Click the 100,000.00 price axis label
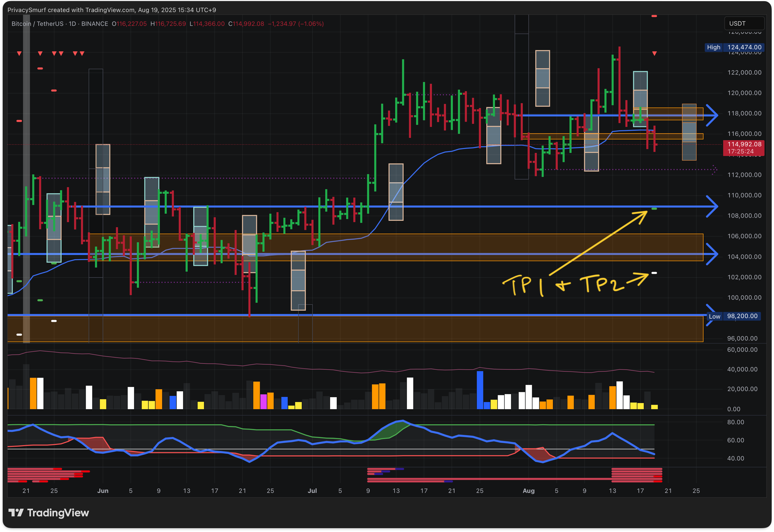The width and height of the screenshot is (774, 532). click(x=744, y=297)
